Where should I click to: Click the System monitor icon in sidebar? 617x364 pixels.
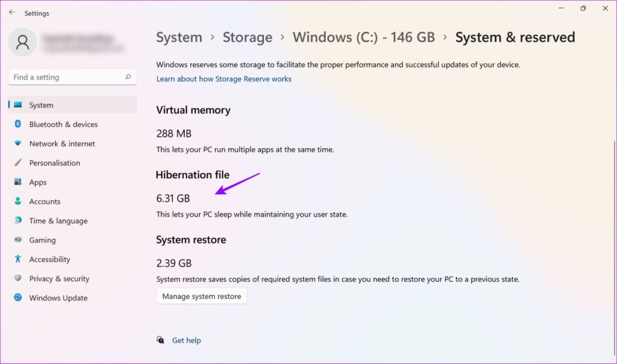(18, 105)
